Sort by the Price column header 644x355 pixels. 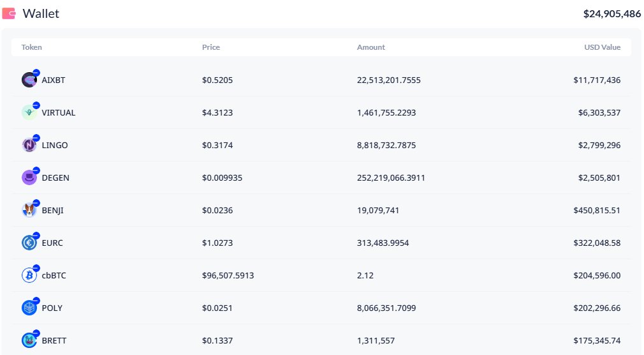[x=210, y=47]
